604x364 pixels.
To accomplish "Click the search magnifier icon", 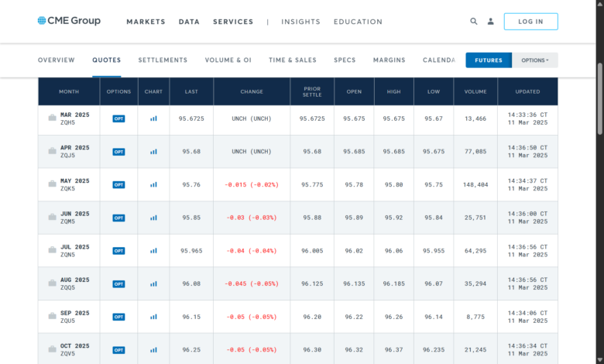I will [474, 22].
